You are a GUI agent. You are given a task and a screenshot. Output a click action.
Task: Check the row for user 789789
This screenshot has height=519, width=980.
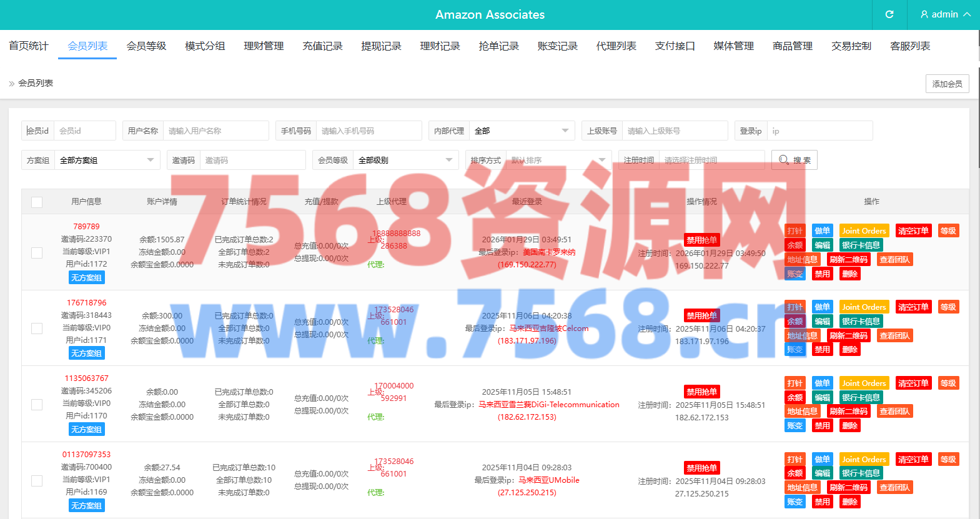click(x=37, y=252)
